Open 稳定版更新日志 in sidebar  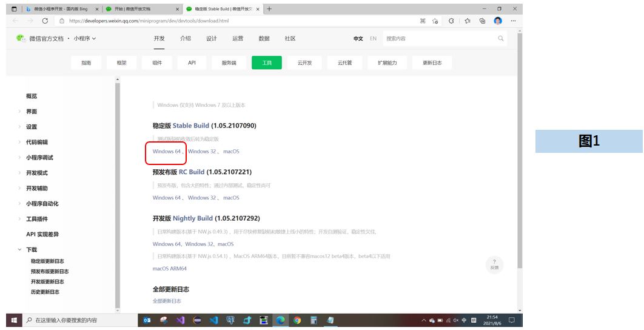[x=47, y=261]
